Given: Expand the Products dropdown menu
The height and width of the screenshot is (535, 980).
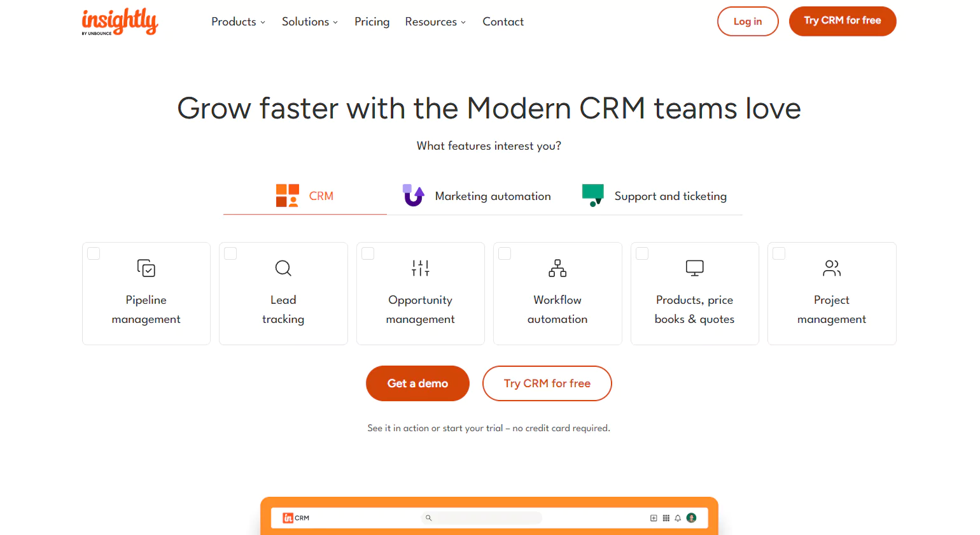Looking at the screenshot, I should [238, 22].
